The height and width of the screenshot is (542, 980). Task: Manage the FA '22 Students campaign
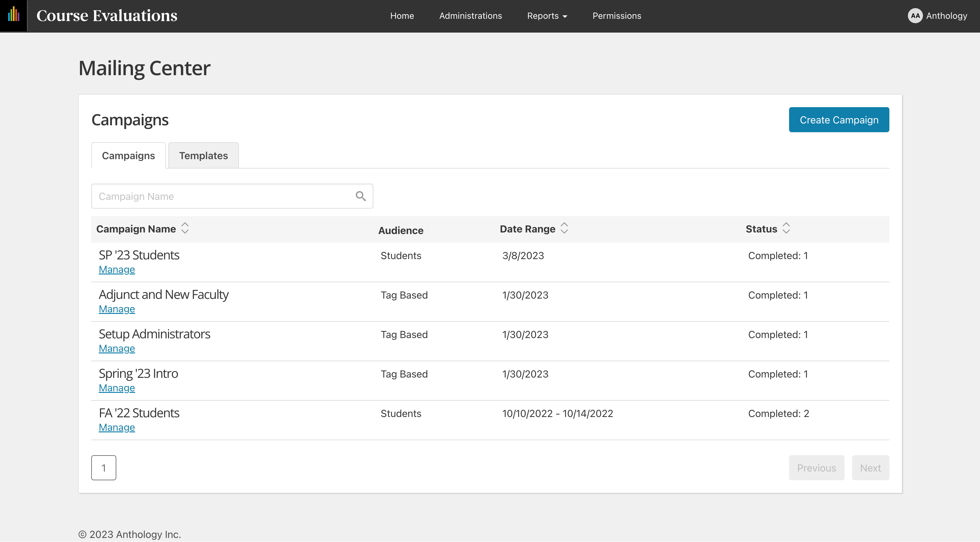117,428
